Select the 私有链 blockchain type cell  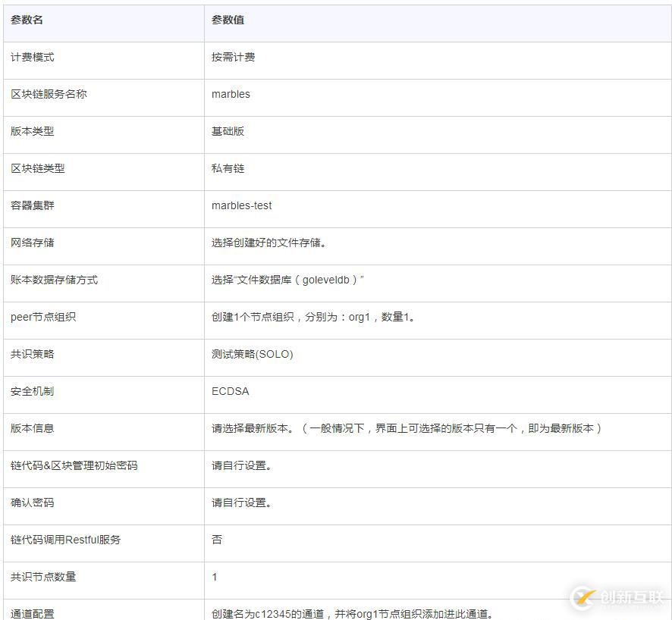click(x=227, y=168)
